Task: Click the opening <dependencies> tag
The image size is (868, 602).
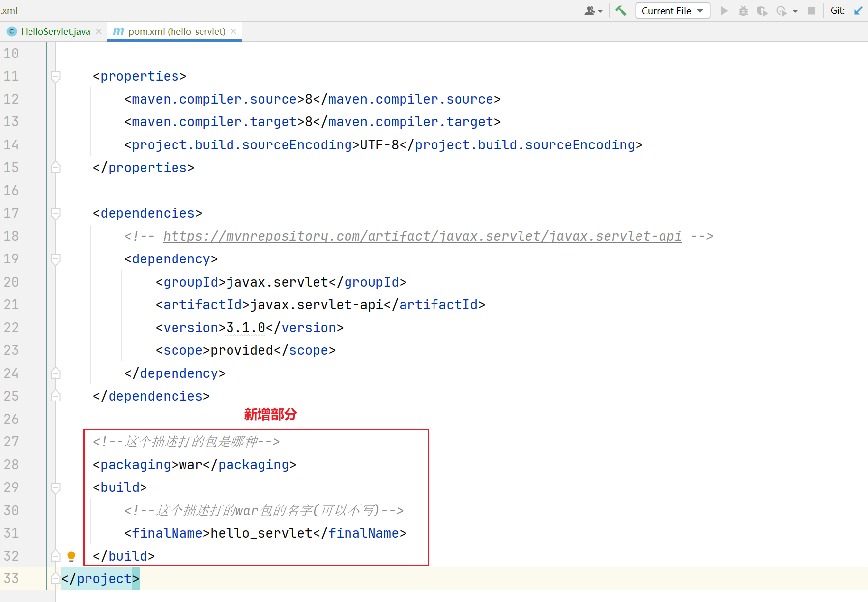Action: click(147, 213)
